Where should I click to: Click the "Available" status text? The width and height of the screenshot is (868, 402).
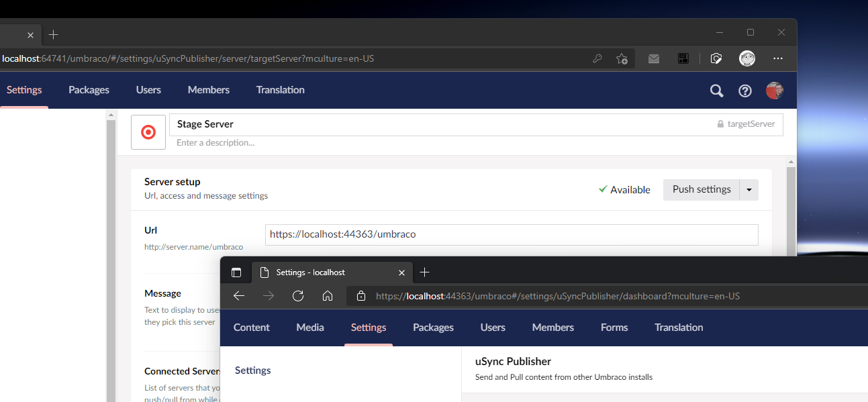tap(630, 190)
